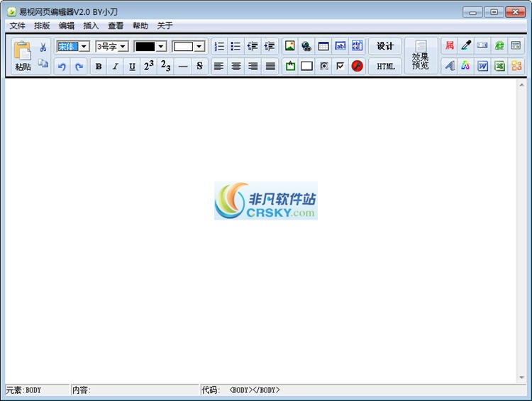Click the <BODY></BODY> code text
The width and height of the screenshot is (532, 401).
point(255,390)
